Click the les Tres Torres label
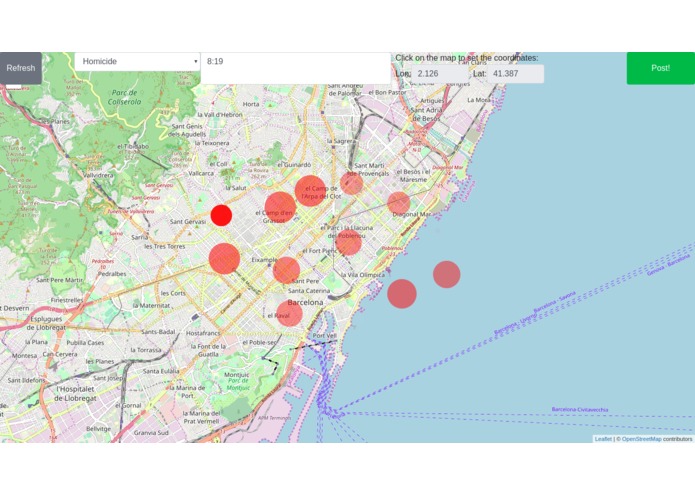 click(165, 246)
